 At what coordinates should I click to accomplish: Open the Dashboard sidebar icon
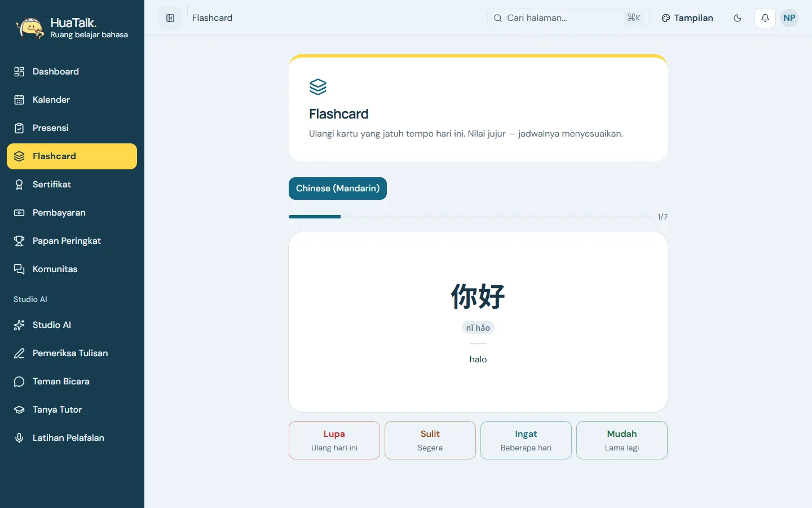[19, 72]
